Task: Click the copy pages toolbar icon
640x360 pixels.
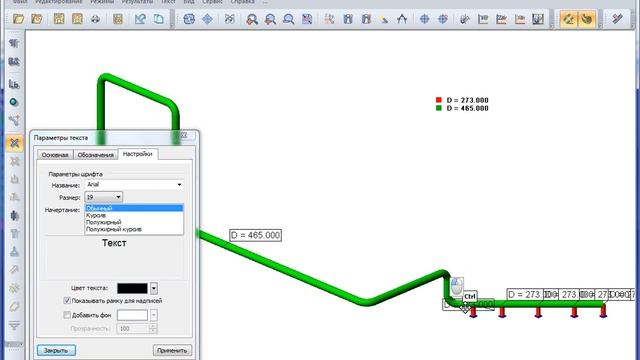Action: pyautogui.click(x=158, y=19)
